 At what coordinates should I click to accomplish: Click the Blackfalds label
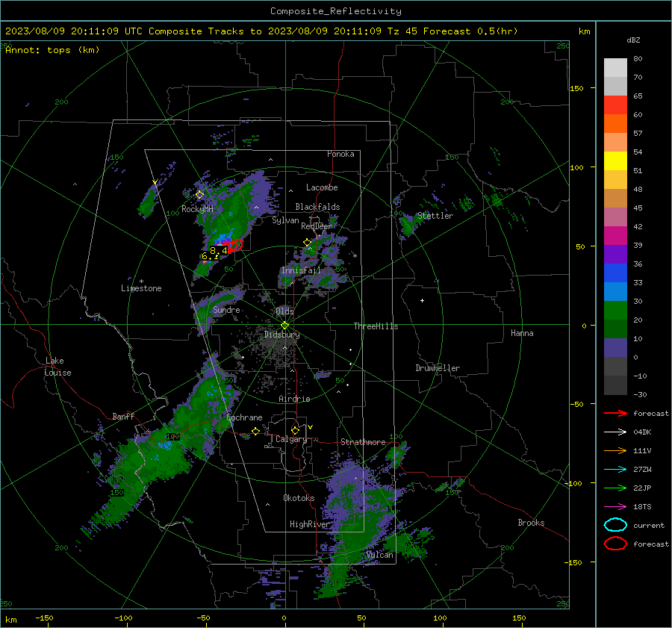point(317,207)
